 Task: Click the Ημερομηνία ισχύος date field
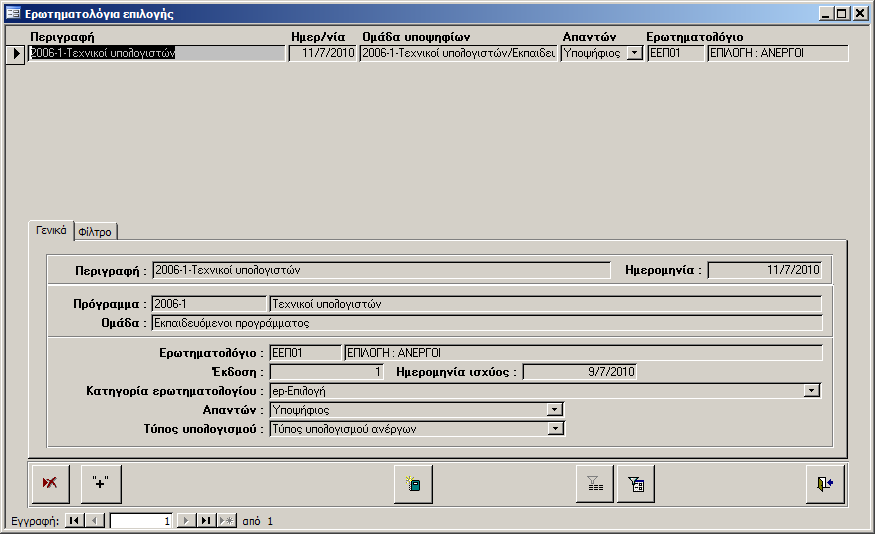coord(580,372)
